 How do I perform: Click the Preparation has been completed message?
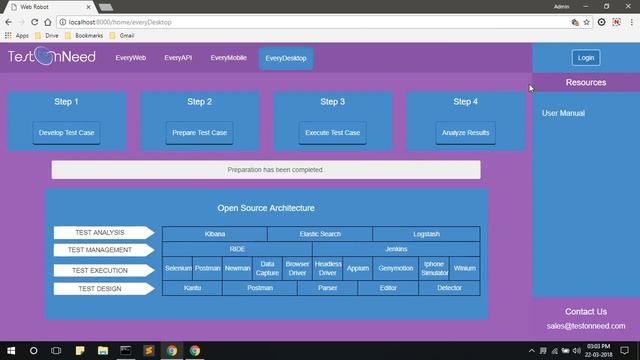pos(266,169)
